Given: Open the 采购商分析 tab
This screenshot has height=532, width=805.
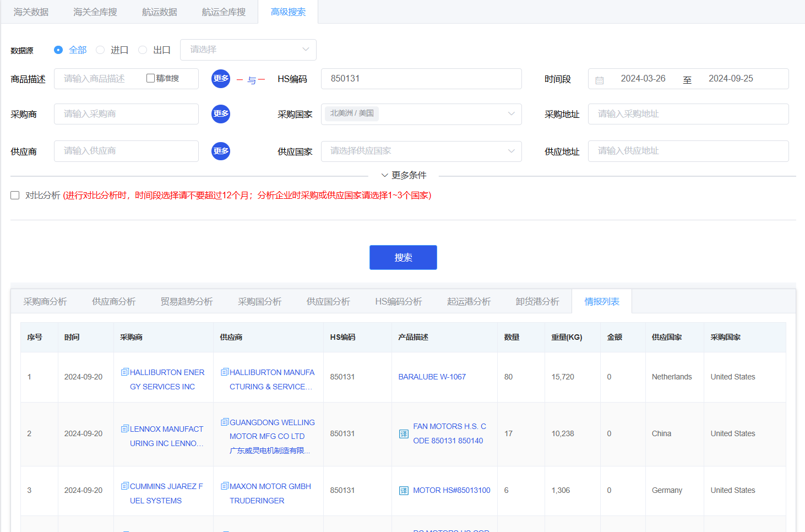Looking at the screenshot, I should pyautogui.click(x=45, y=301).
